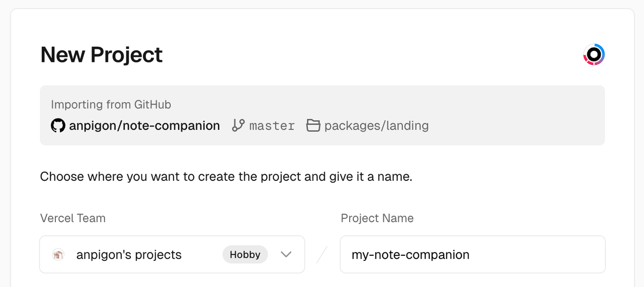Viewport: 644px width, 287px height.
Task: Click the New Project heading
Action: [102, 54]
